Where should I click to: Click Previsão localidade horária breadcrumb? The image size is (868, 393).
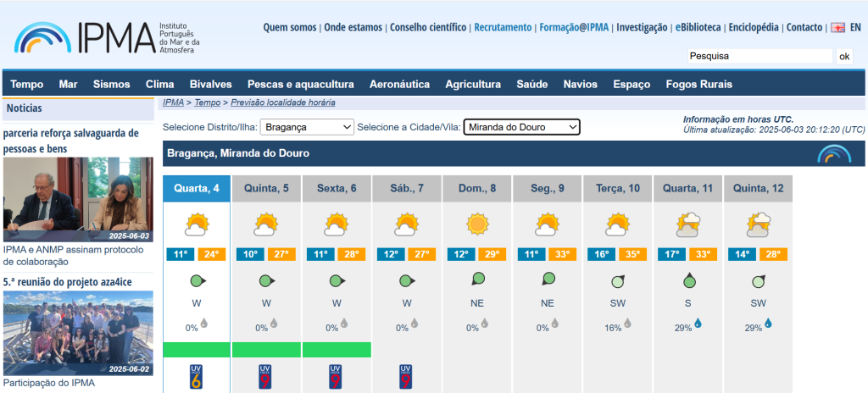(283, 102)
